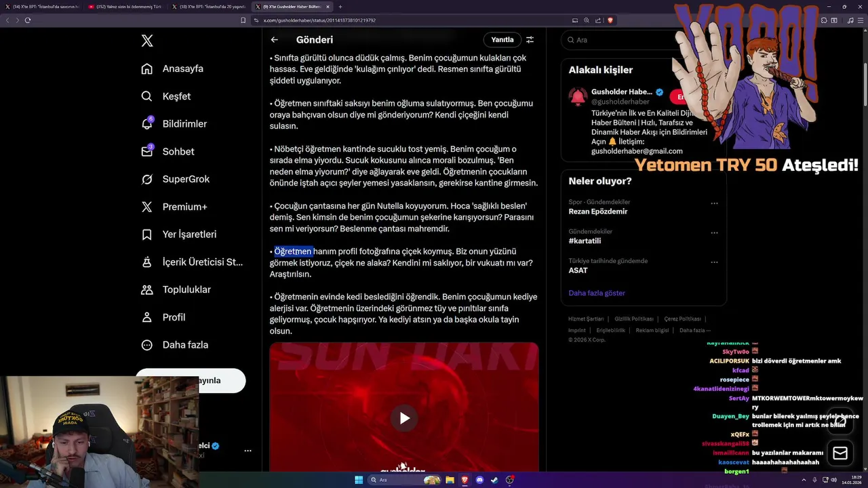The height and width of the screenshot is (488, 868).
Task: Open Daha fazla circle icon
Action: (x=147, y=345)
